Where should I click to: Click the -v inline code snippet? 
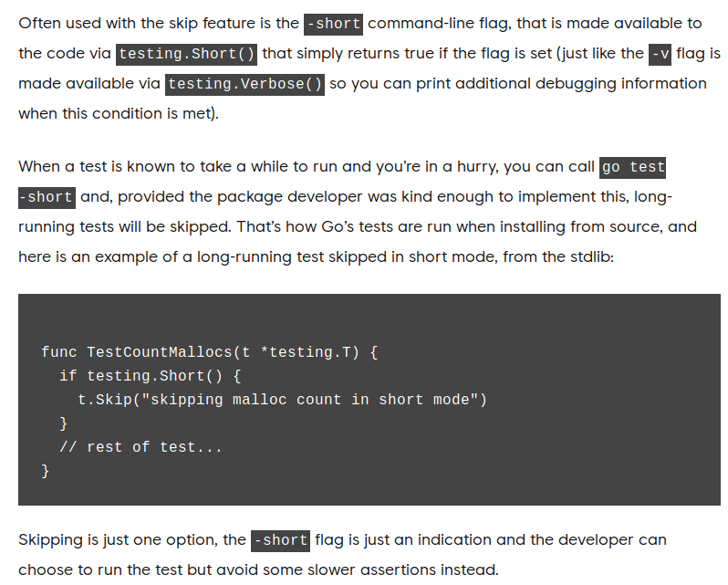point(660,55)
